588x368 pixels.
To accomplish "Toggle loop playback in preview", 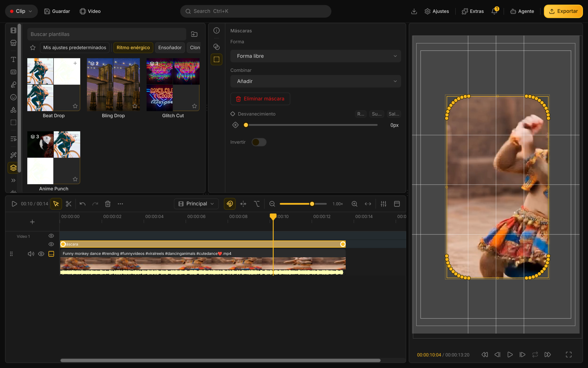I will coord(535,355).
